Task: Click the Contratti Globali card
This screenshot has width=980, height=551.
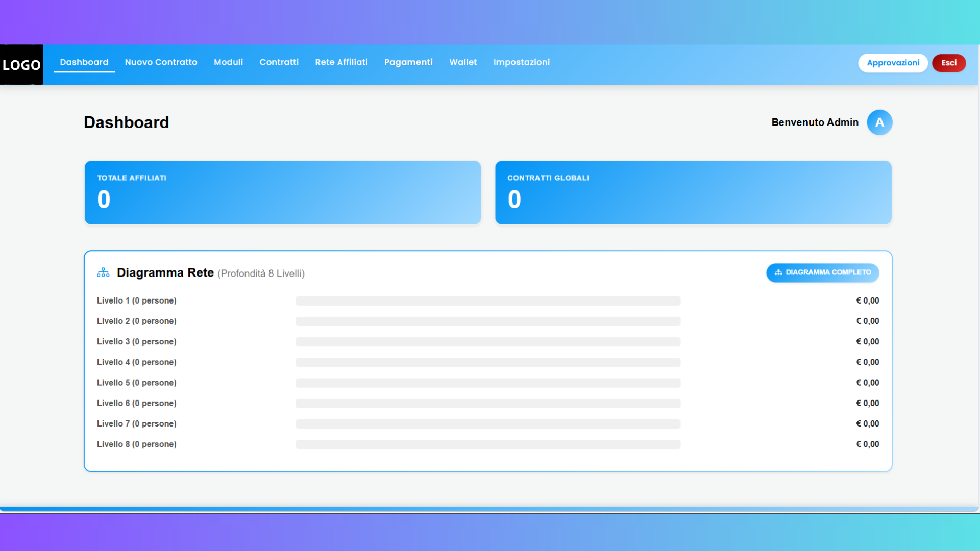Action: click(693, 193)
